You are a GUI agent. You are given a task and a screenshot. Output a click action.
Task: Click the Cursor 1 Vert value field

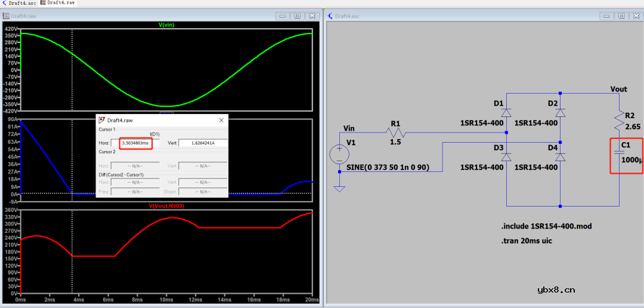(x=202, y=143)
